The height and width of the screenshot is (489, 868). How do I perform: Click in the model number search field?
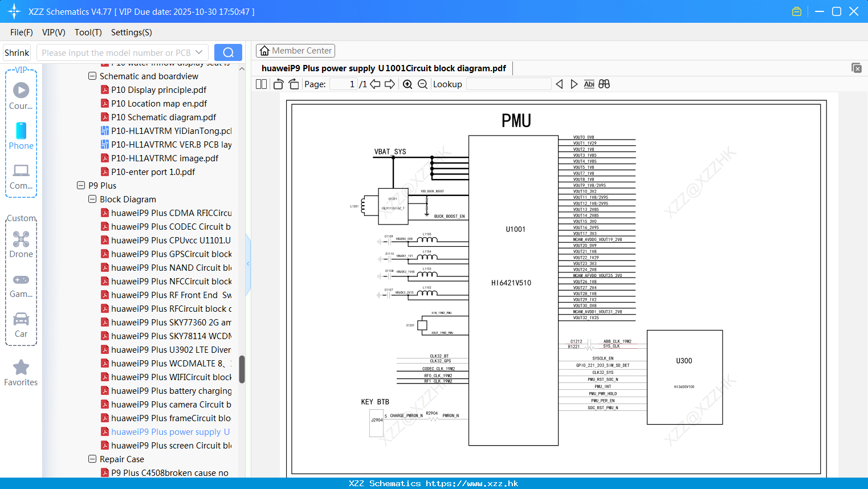click(116, 52)
